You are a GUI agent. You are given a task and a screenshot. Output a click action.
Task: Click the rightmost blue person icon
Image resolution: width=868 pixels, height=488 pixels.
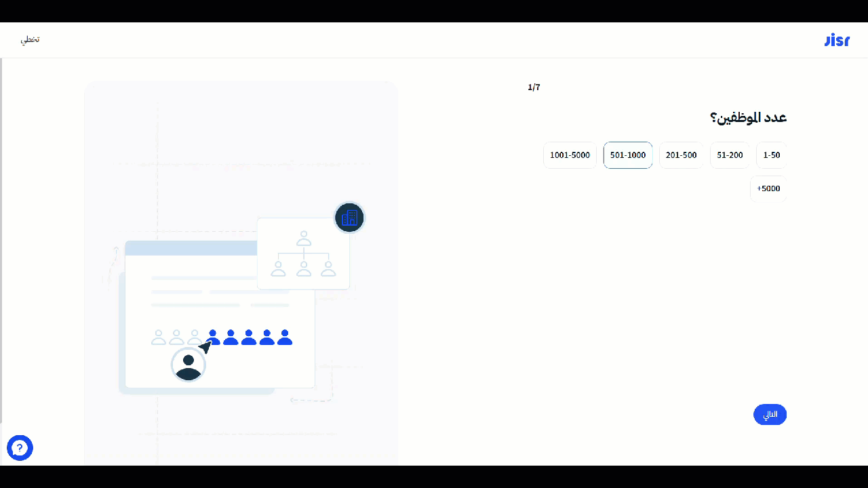[285, 337]
